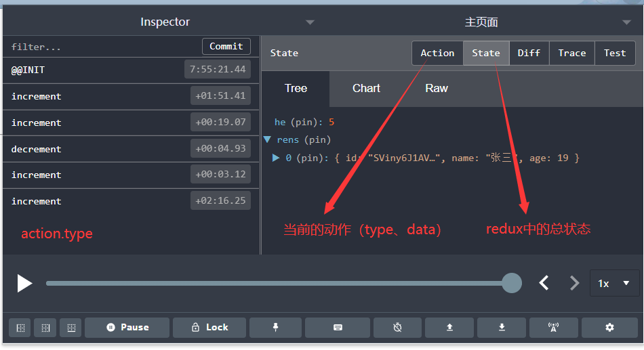644x350 pixels.
Task: Select the Tree view tab
Action: coord(296,88)
